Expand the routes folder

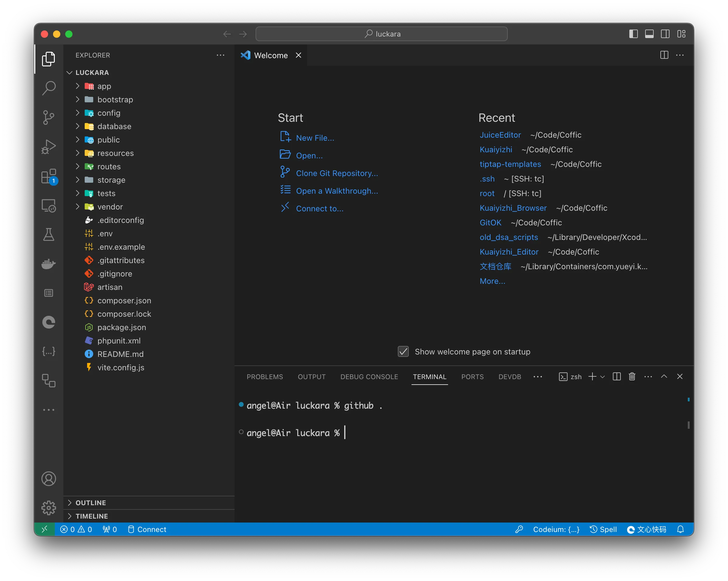click(109, 167)
